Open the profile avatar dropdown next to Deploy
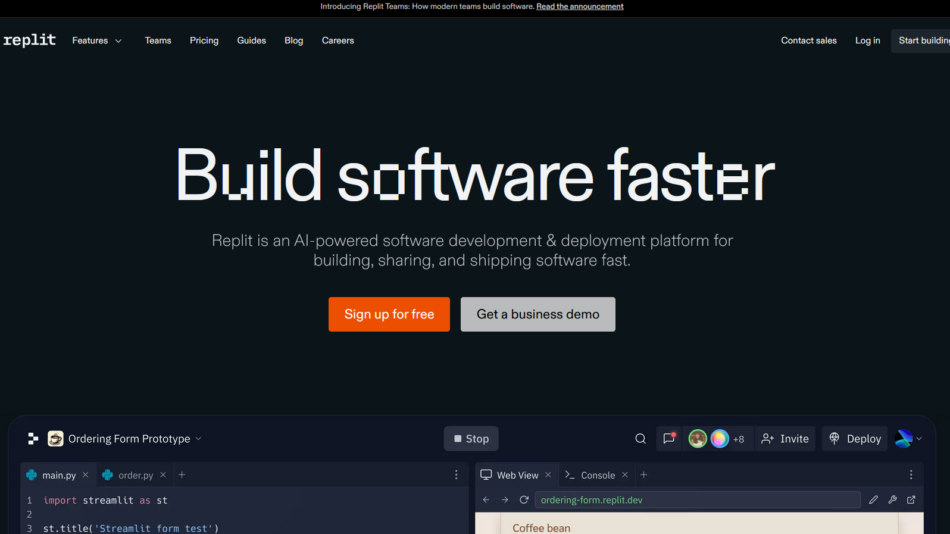The width and height of the screenshot is (950, 534). point(908,439)
